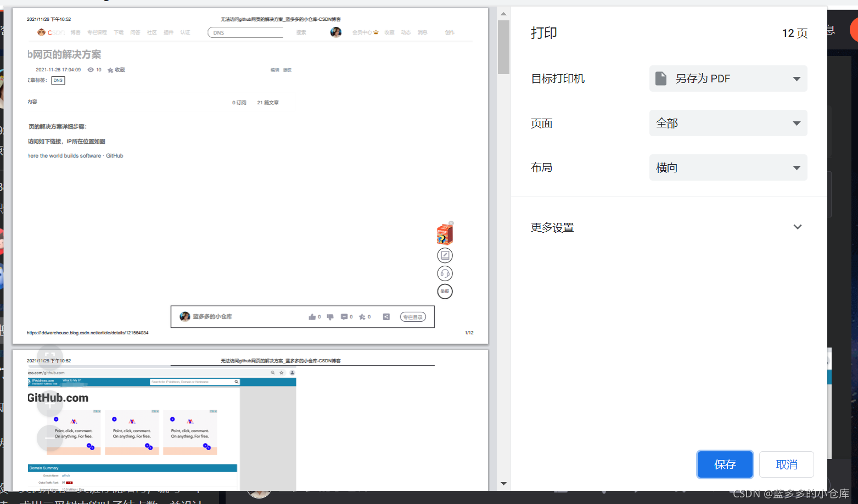Viewport: 858px width, 504px height.
Task: Click the mystery box ad image in the preview
Action: (444, 234)
